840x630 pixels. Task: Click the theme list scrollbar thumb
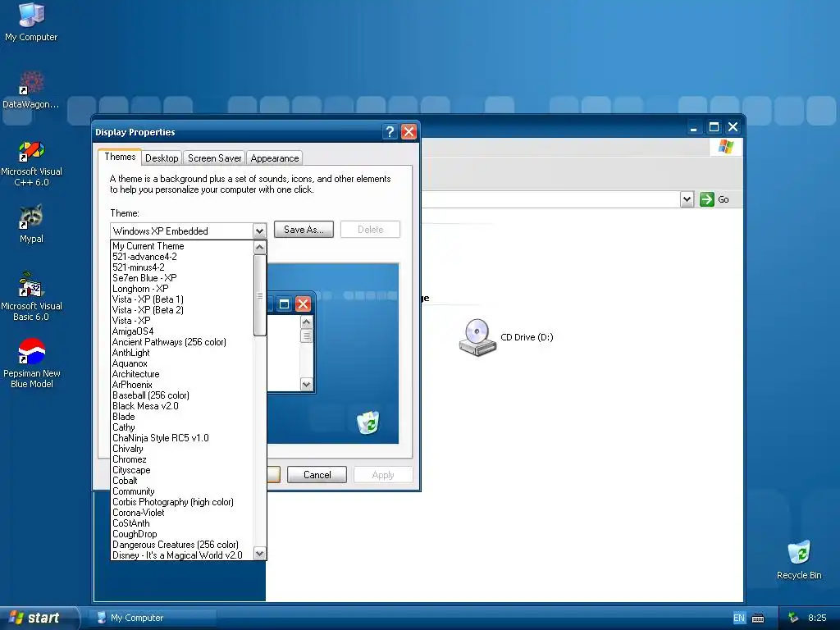(260, 295)
